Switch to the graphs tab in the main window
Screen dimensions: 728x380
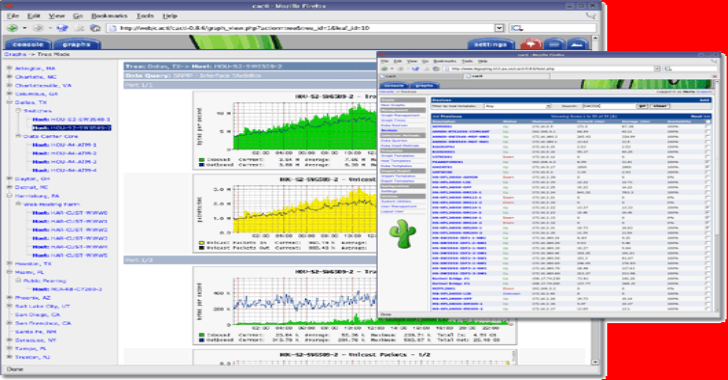coord(77,44)
